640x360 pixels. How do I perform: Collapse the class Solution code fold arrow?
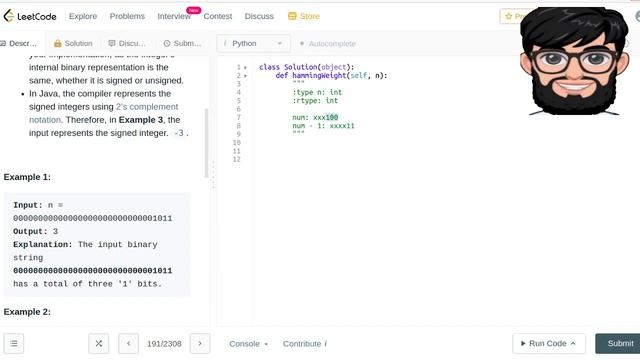[x=245, y=67]
